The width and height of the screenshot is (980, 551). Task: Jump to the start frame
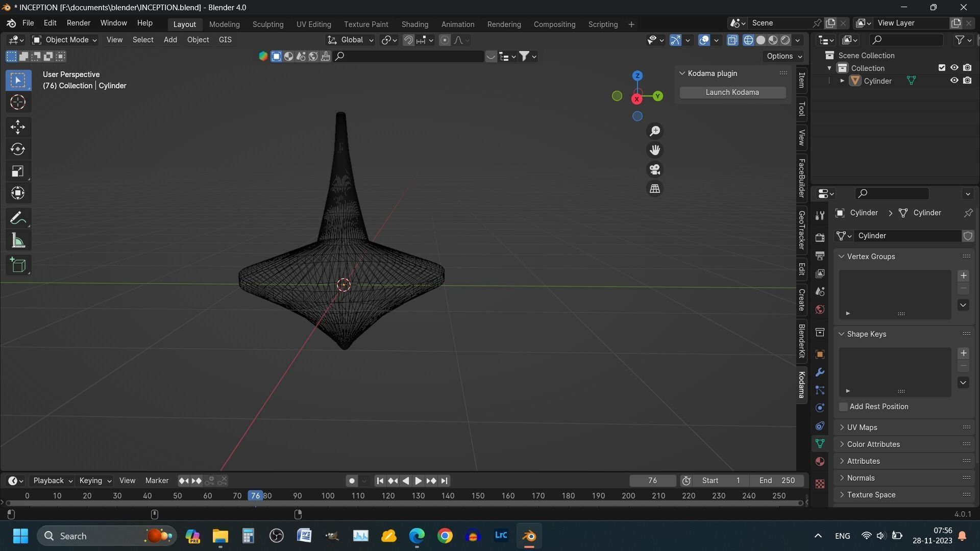[x=380, y=481]
